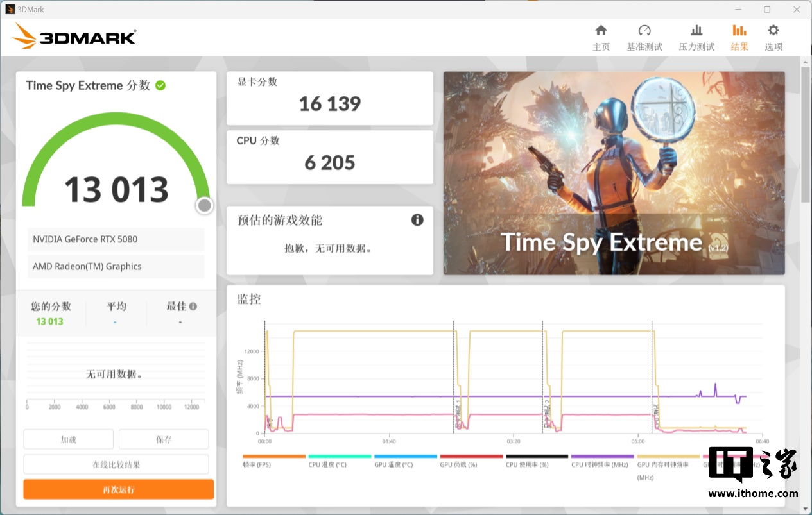Click info icon beside 预估的游戏效能
This screenshot has width=812, height=515.
[417, 220]
